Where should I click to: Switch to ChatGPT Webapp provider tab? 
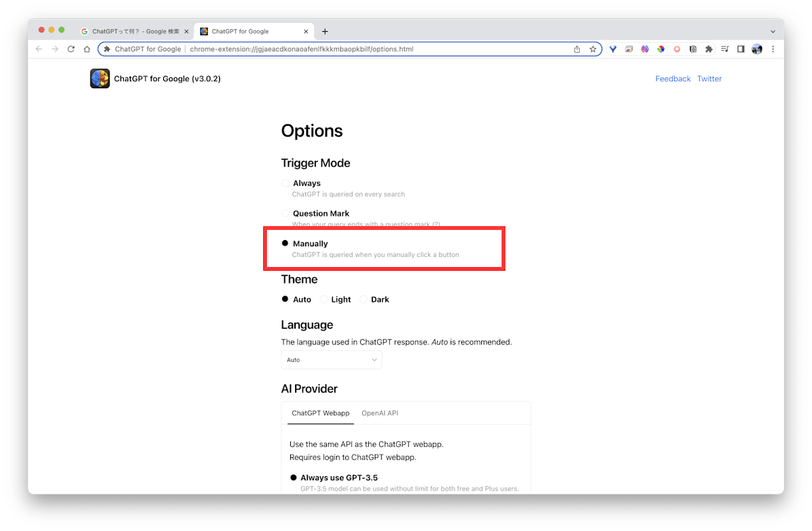pyautogui.click(x=321, y=413)
